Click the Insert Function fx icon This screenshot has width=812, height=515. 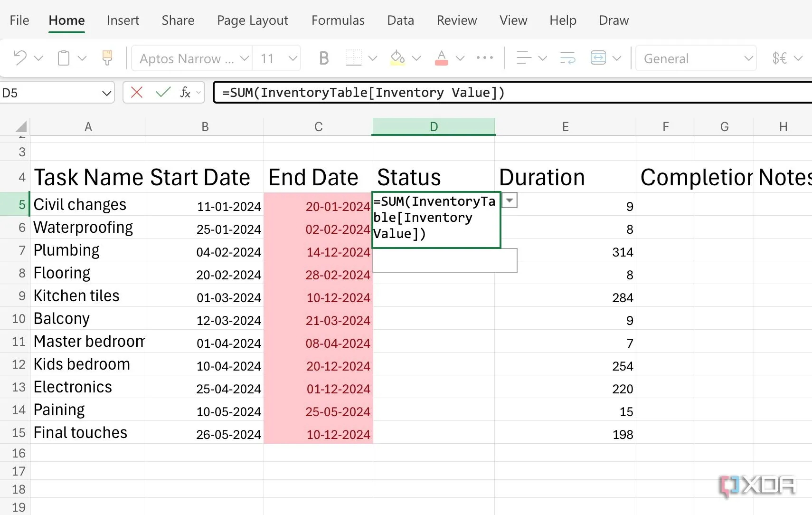(185, 92)
